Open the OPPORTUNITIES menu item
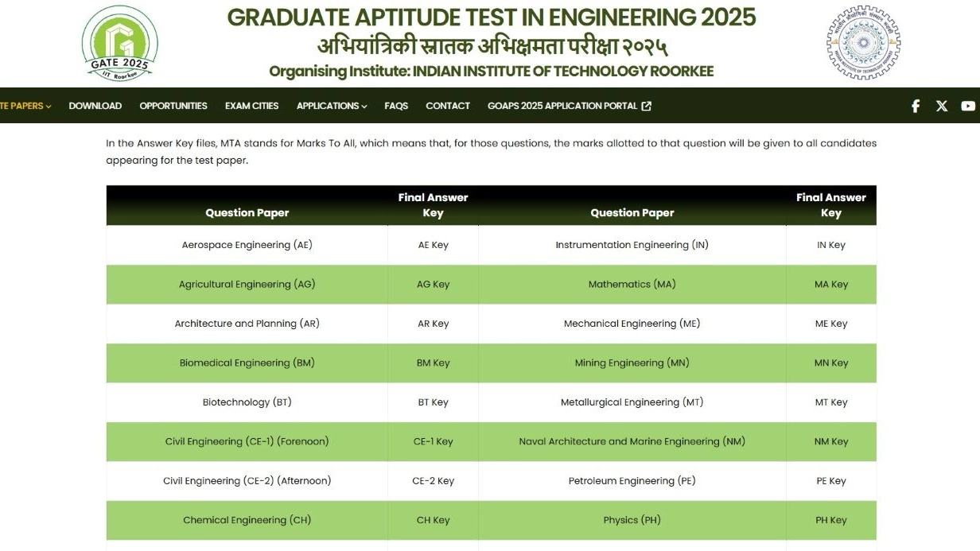Screen dimensions: 980x551 pyautogui.click(x=173, y=106)
